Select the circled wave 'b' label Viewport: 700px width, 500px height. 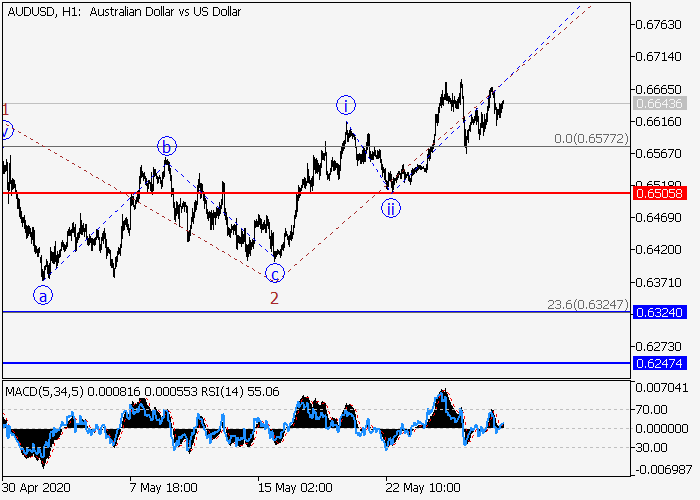167,148
